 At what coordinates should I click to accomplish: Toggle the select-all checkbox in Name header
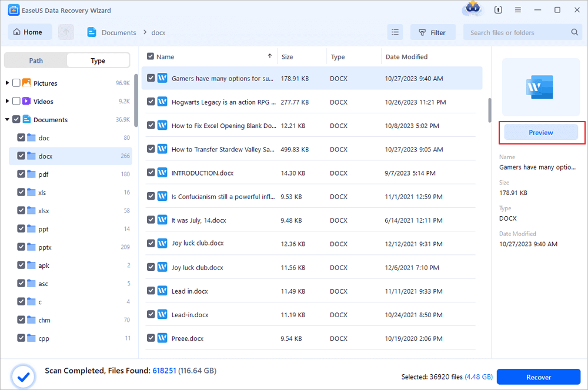pyautogui.click(x=151, y=56)
